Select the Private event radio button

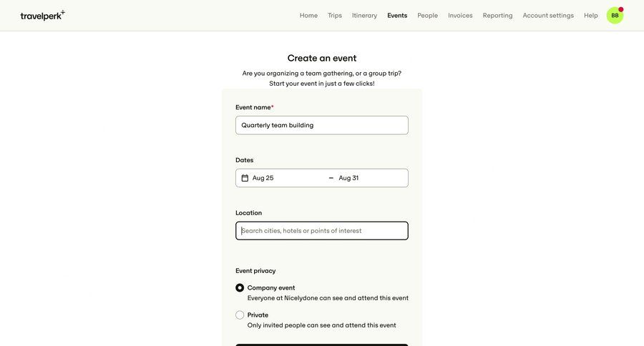coord(240,315)
